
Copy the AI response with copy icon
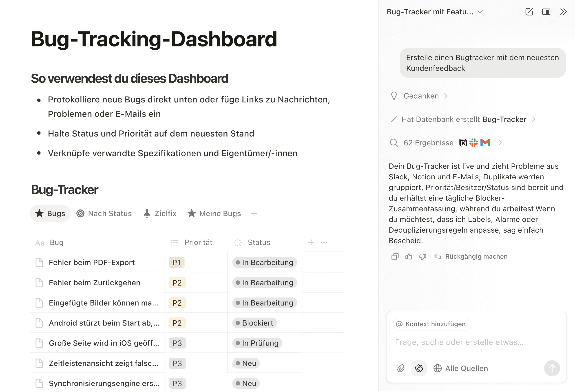point(395,256)
